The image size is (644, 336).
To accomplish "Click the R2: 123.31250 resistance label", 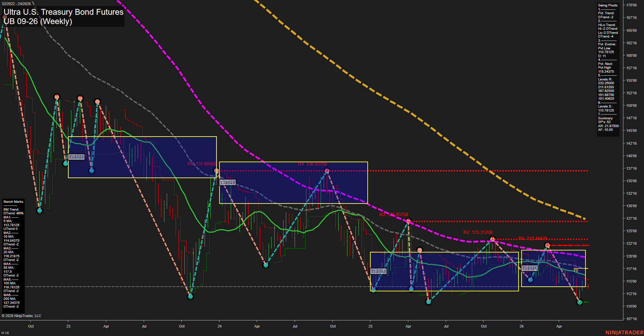I will click(x=478, y=232).
